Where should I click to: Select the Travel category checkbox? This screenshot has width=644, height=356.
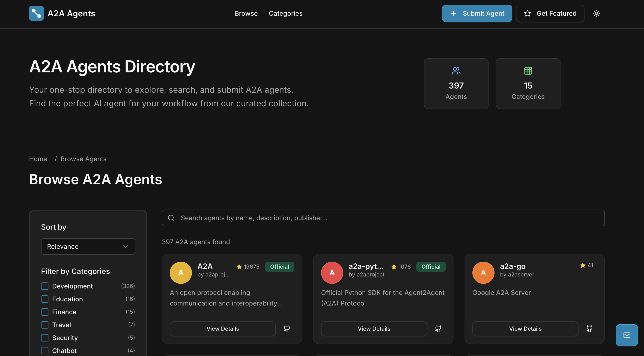pos(45,325)
